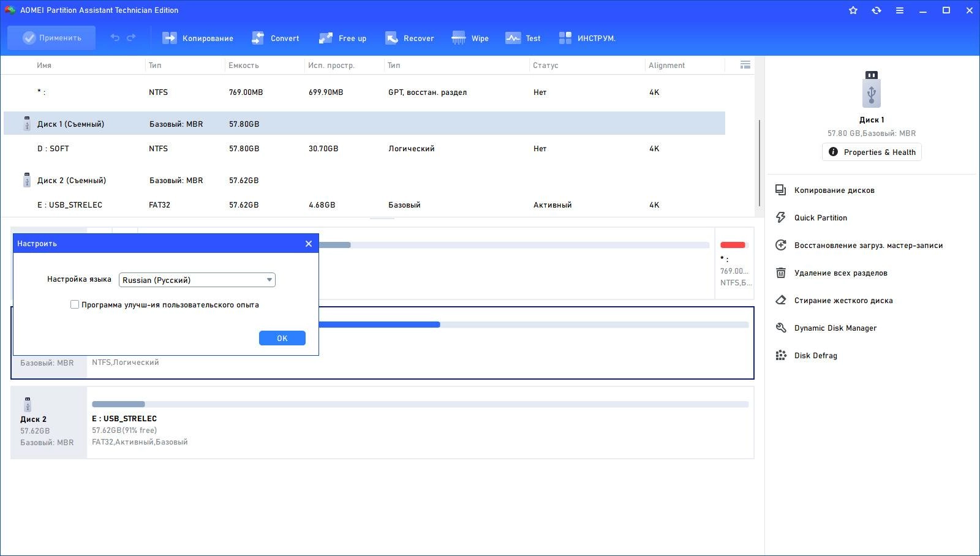The height and width of the screenshot is (556, 980).
Task: Undo the last operation arrow
Action: pyautogui.click(x=115, y=38)
